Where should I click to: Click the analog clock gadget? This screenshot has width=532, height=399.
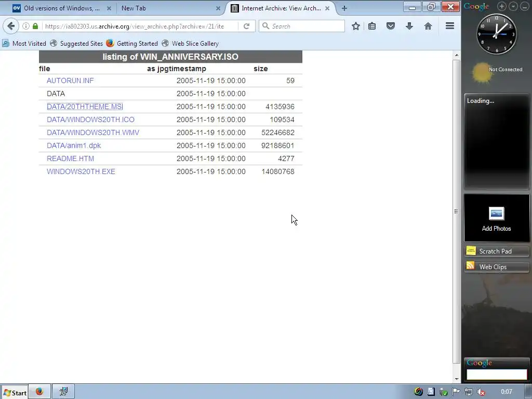[496, 34]
